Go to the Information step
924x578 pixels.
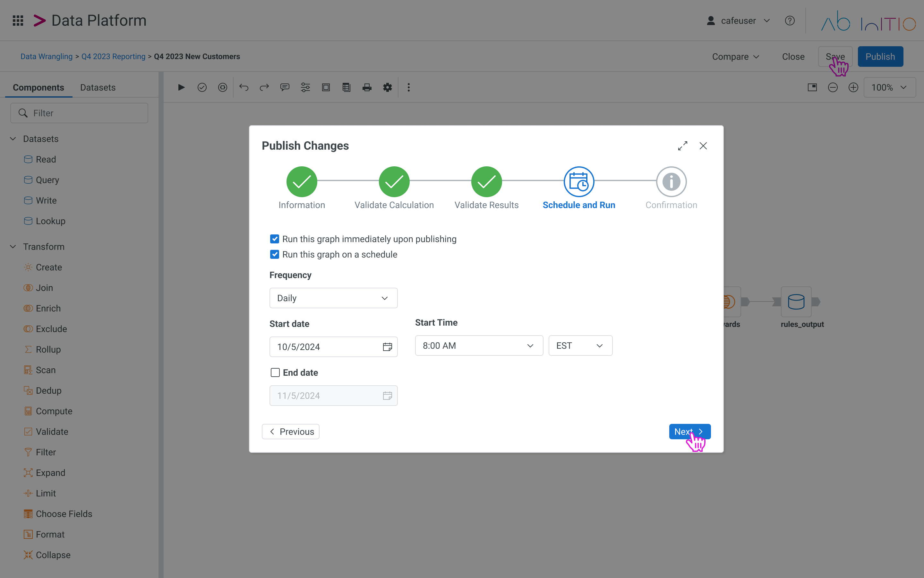(x=302, y=188)
